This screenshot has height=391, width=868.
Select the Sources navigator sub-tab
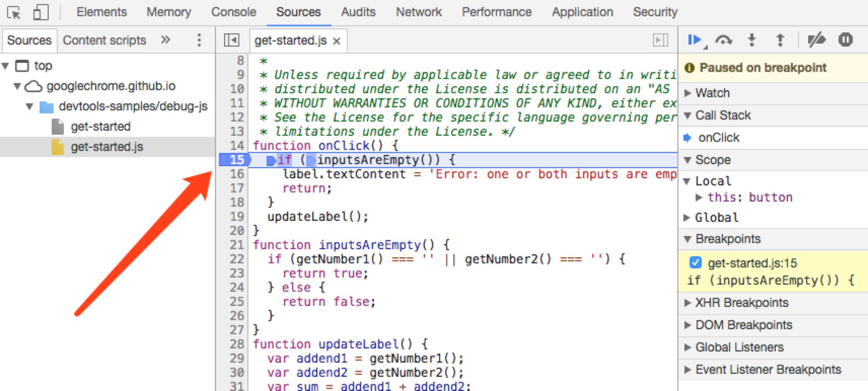(x=29, y=40)
